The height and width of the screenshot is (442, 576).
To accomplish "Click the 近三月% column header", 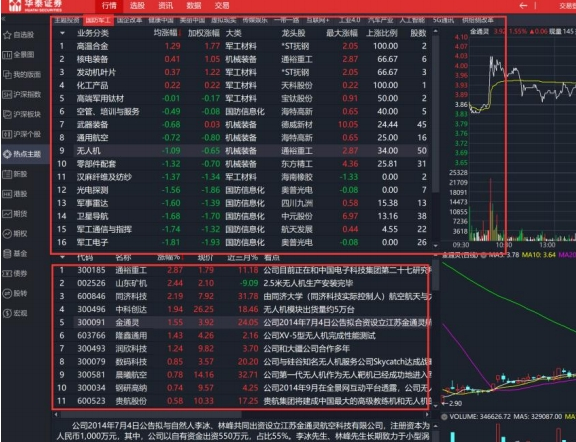I will [x=242, y=257].
